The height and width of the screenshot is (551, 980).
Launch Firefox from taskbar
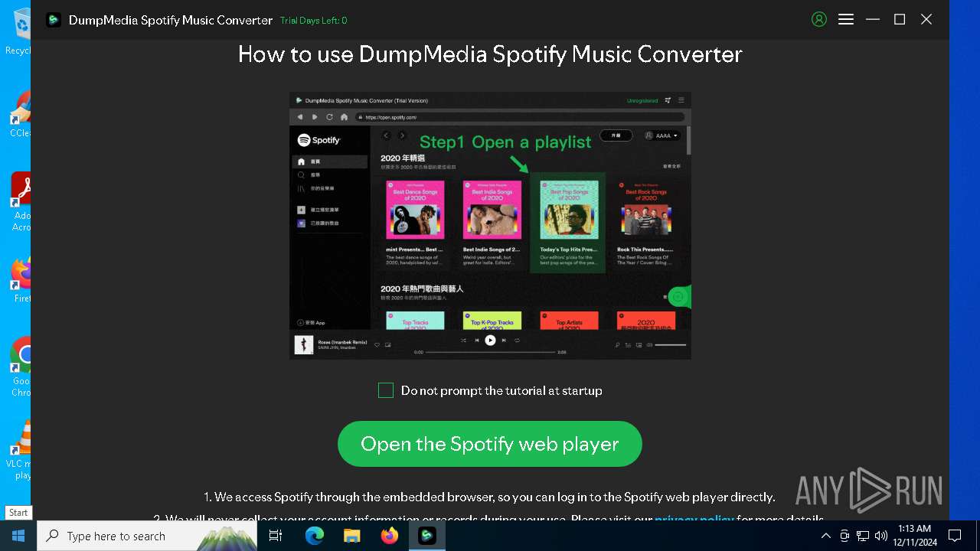(x=390, y=536)
